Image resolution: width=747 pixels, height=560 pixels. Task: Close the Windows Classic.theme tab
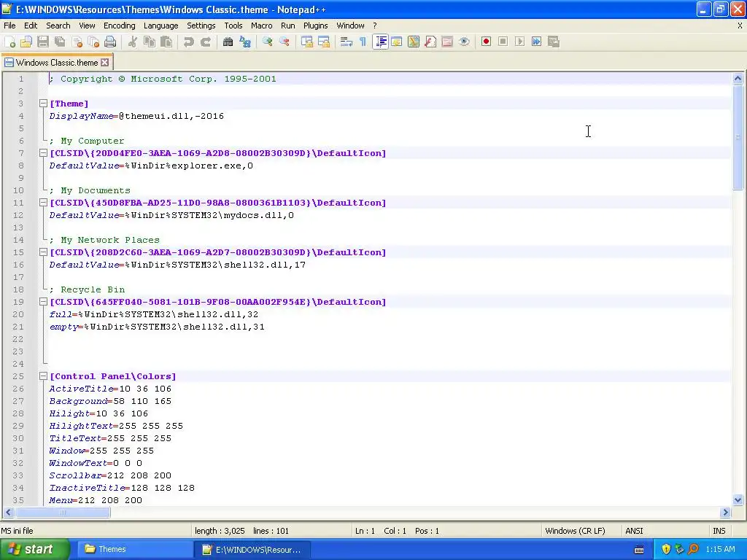105,63
